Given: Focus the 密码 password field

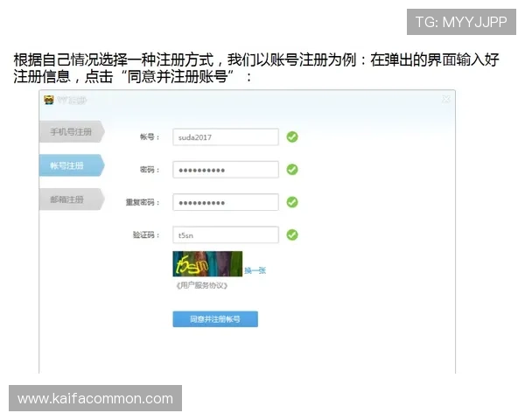Looking at the screenshot, I should click(226, 170).
